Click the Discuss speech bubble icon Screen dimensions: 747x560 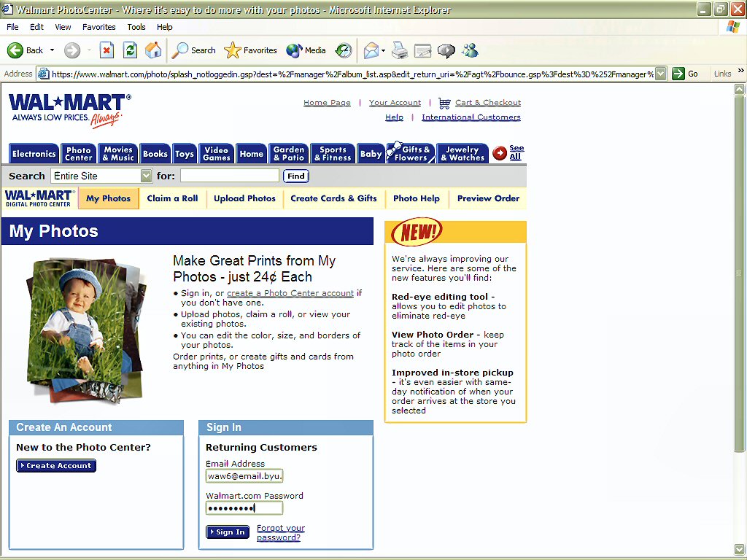click(446, 50)
